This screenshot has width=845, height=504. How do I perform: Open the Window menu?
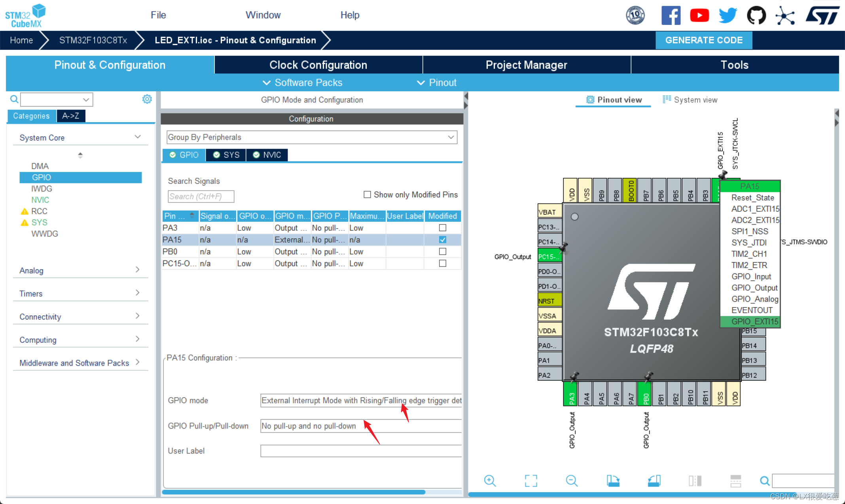pyautogui.click(x=263, y=15)
